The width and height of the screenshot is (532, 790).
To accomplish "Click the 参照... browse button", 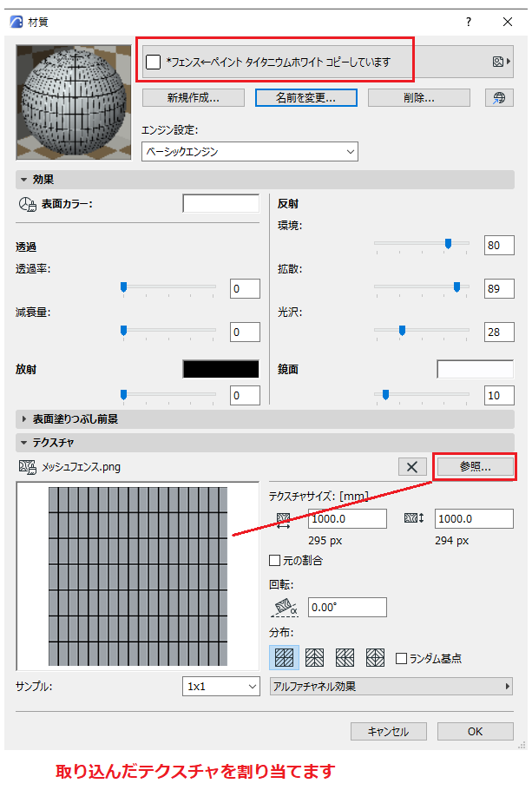I will tap(475, 466).
